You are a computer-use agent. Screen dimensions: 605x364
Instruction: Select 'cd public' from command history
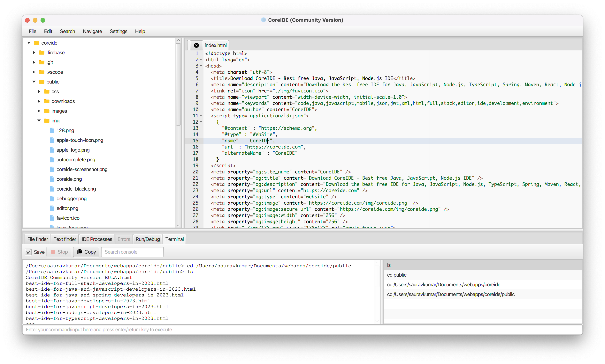point(396,275)
